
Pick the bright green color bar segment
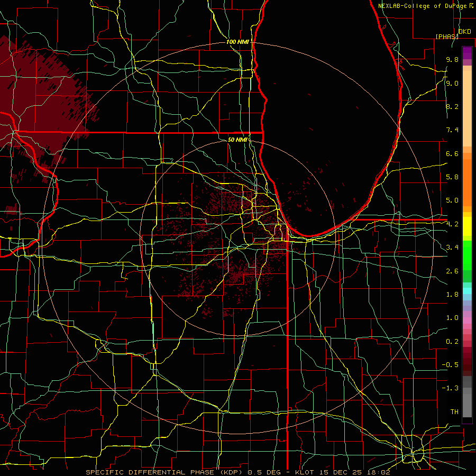[467, 255]
